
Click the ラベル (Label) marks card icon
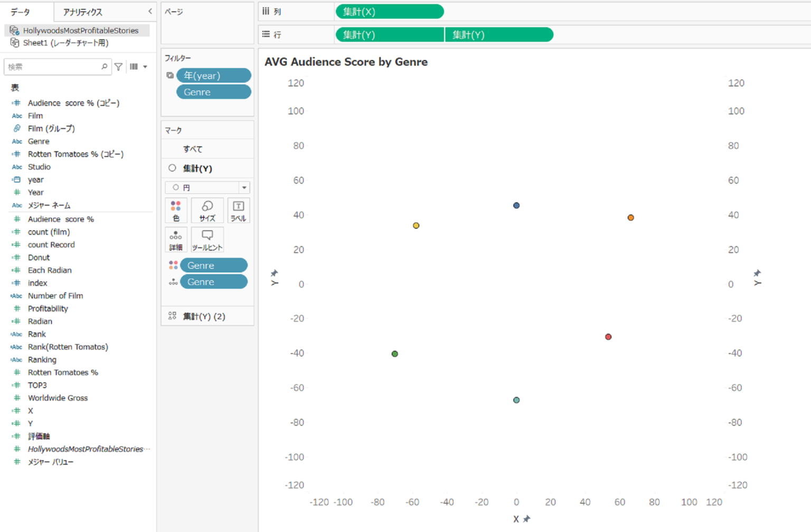238,210
